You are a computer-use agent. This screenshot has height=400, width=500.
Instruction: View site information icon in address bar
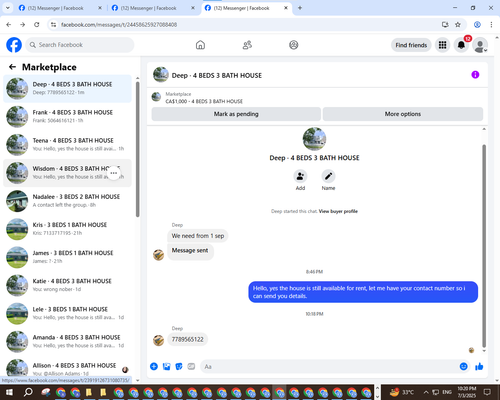click(53, 25)
